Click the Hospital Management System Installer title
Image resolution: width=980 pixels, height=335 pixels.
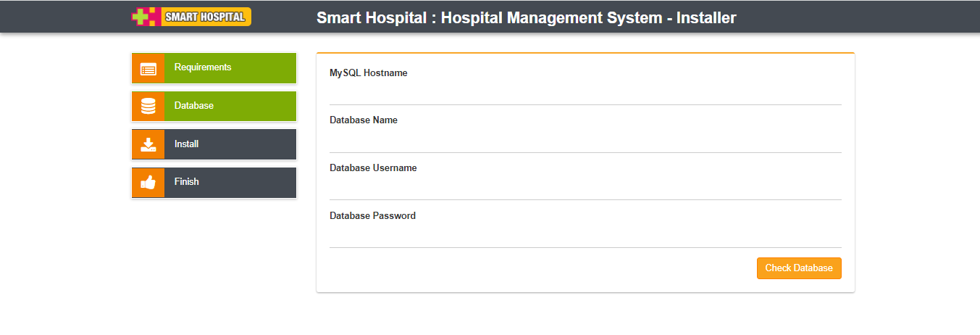[x=526, y=18]
